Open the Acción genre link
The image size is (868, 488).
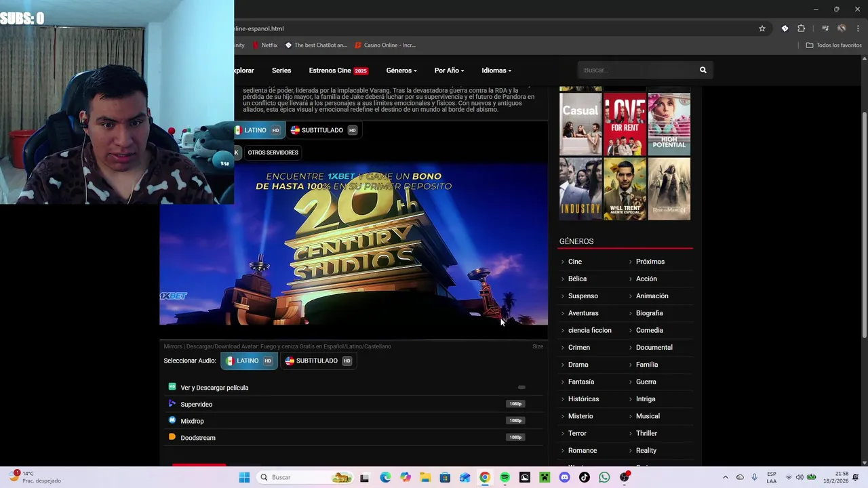click(x=646, y=279)
